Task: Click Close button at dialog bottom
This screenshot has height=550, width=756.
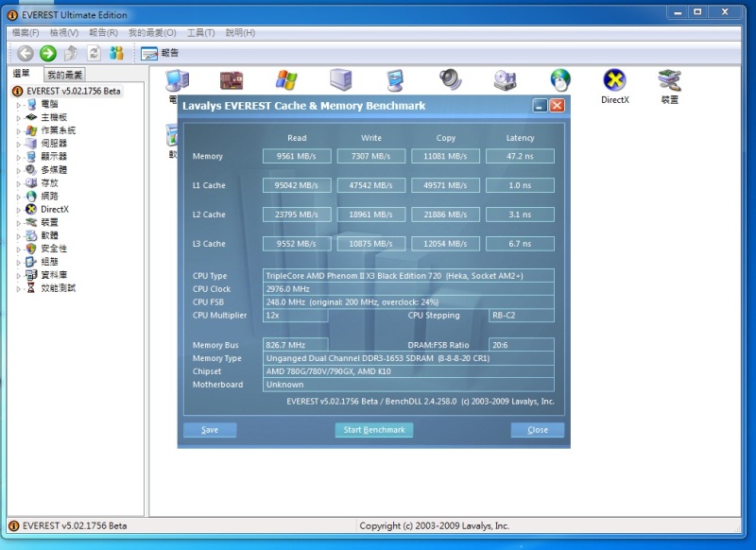Action: pos(538,430)
